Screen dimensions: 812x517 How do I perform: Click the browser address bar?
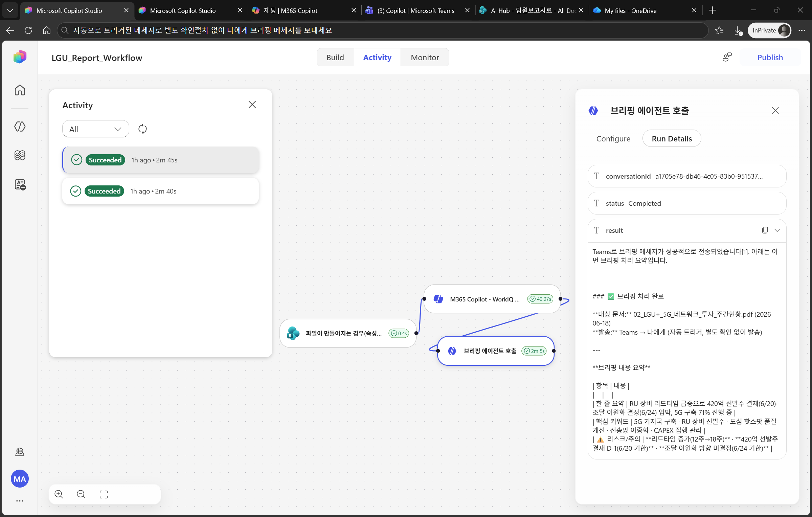tap(382, 30)
